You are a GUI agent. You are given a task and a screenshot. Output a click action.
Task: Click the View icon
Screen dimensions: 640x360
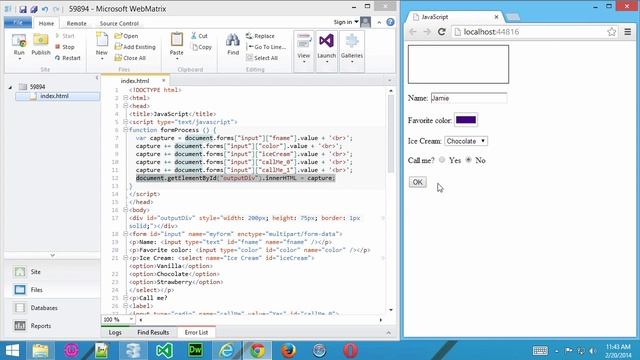coord(304,42)
